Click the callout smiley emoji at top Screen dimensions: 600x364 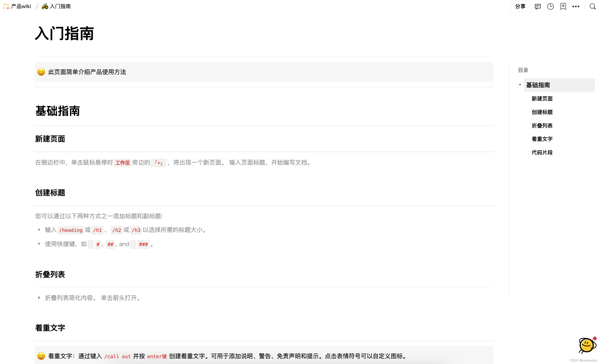point(41,72)
